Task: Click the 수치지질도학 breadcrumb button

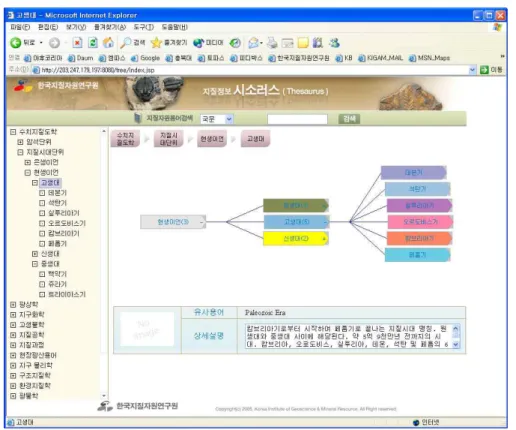Action: [125, 139]
